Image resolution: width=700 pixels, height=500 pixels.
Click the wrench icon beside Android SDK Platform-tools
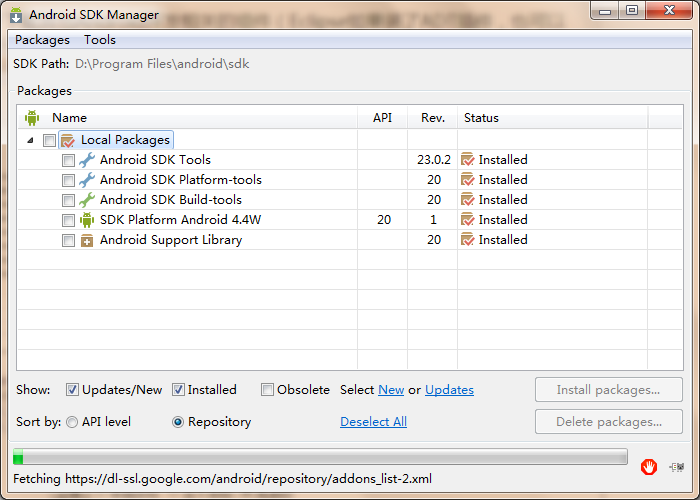(x=87, y=180)
